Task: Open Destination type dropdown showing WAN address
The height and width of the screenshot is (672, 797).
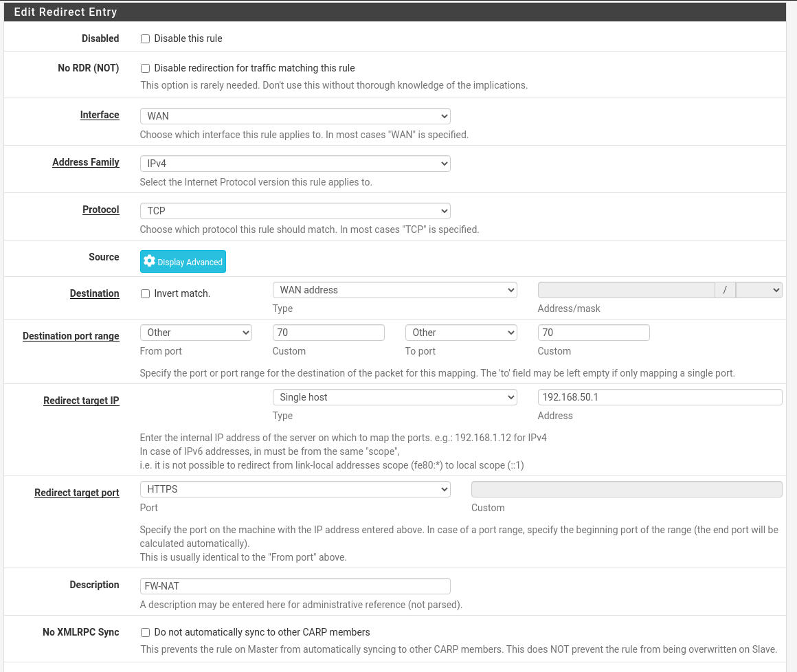Action: [394, 290]
